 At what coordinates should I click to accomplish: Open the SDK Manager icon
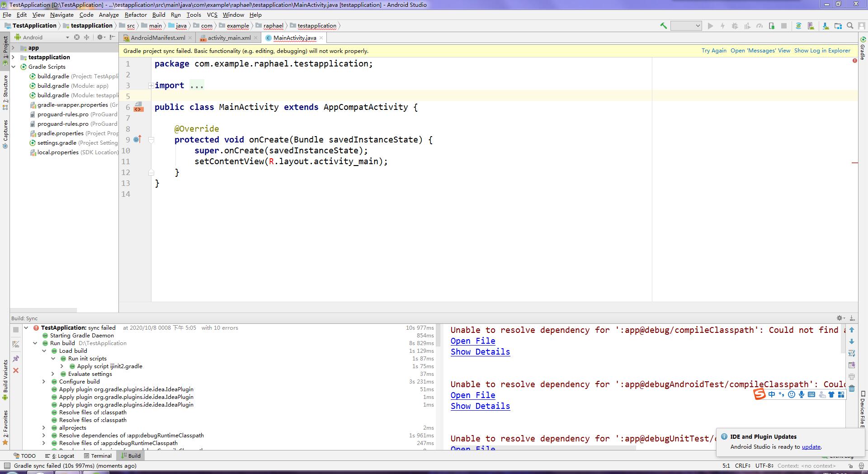(826, 26)
